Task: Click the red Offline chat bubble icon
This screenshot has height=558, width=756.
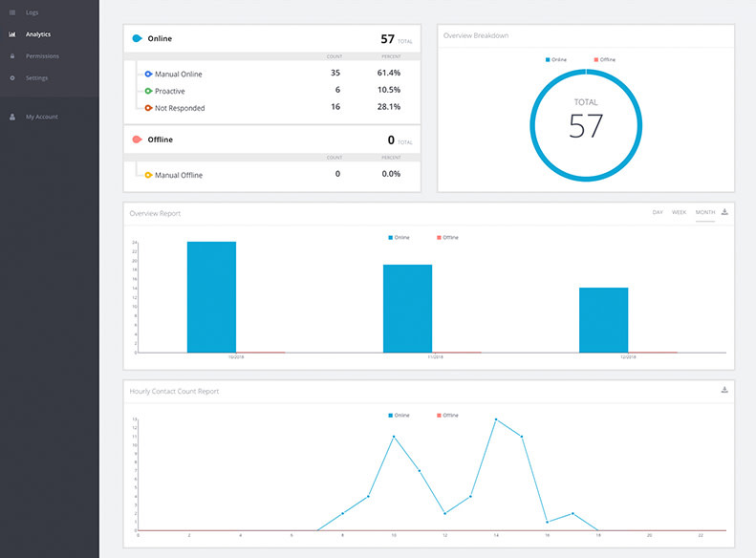Action: coord(137,139)
